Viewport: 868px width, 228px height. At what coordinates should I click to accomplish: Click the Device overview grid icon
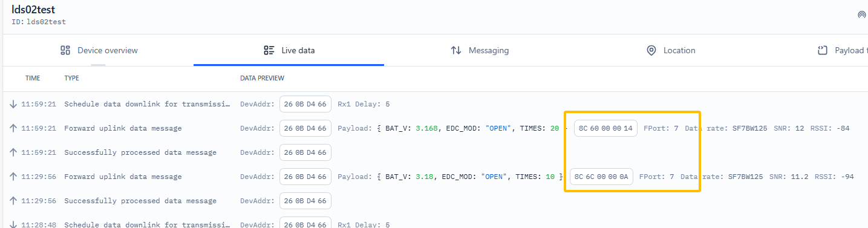(x=66, y=50)
